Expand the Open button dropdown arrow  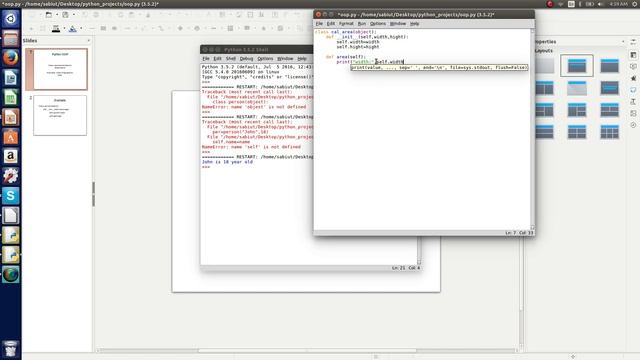click(x=57, y=15)
